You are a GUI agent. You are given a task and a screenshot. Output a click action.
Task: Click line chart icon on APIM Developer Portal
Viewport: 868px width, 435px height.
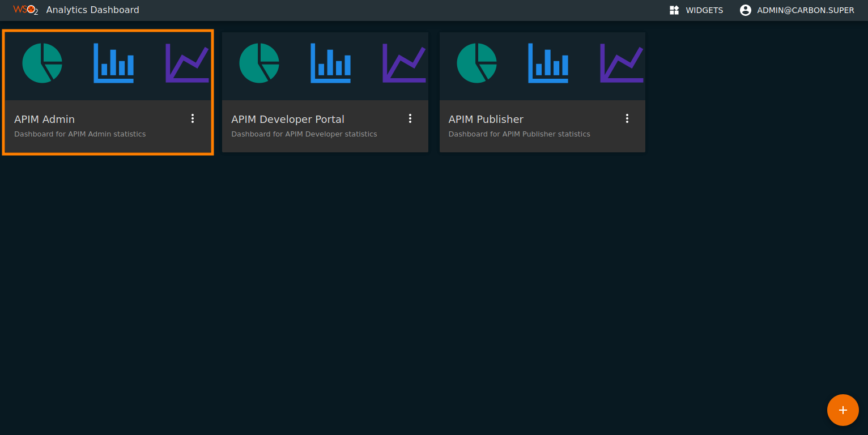(x=405, y=63)
